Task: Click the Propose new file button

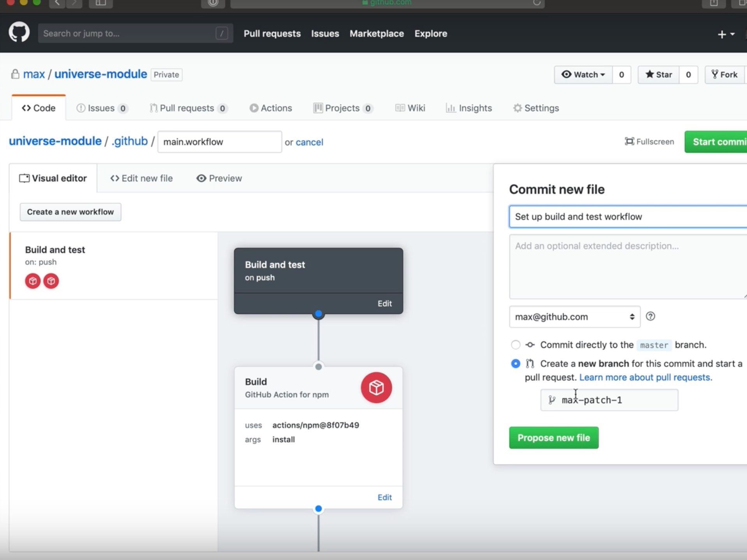Action: (554, 437)
